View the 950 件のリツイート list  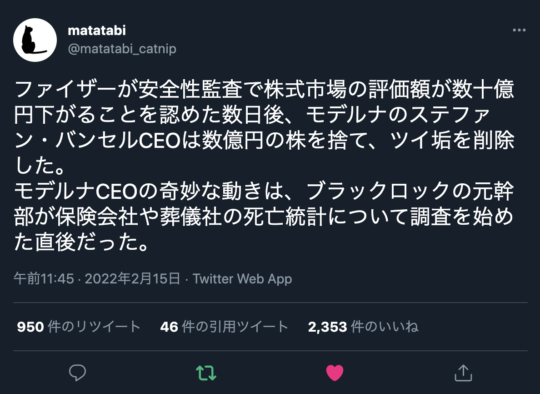pyautogui.click(x=79, y=326)
